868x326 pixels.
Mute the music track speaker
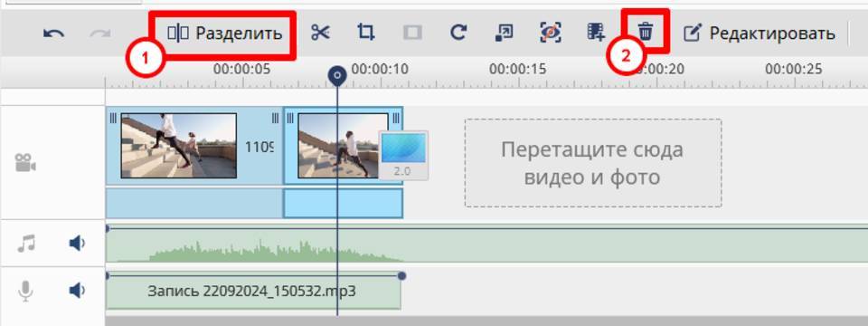77,243
